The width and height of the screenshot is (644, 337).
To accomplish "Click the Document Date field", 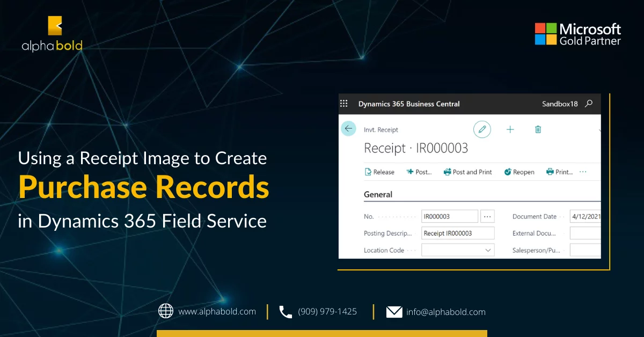I will pos(586,216).
